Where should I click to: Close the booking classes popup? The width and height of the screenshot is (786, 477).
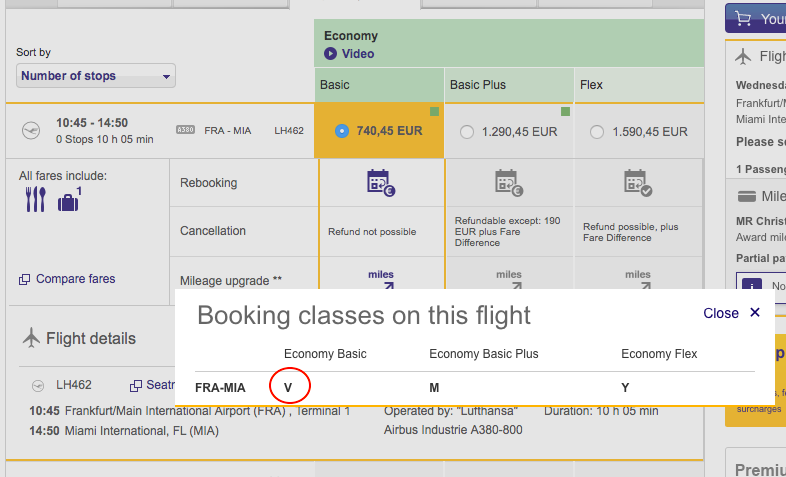(731, 313)
